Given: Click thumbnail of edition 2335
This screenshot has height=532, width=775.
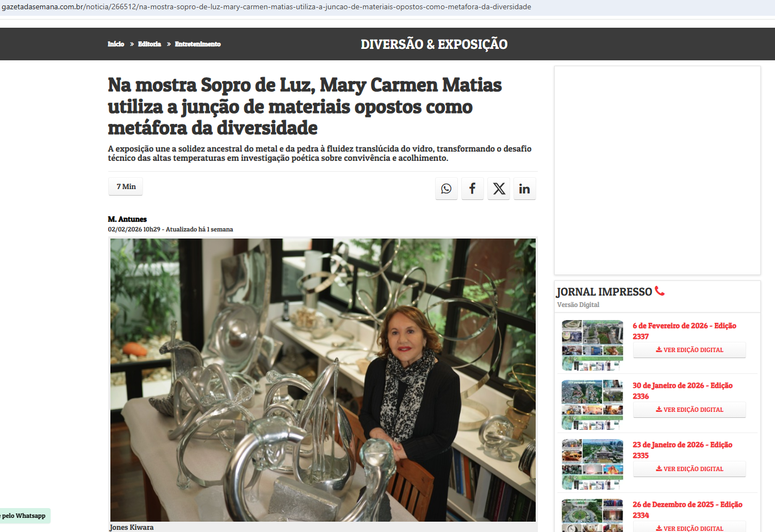Looking at the screenshot, I should (592, 464).
